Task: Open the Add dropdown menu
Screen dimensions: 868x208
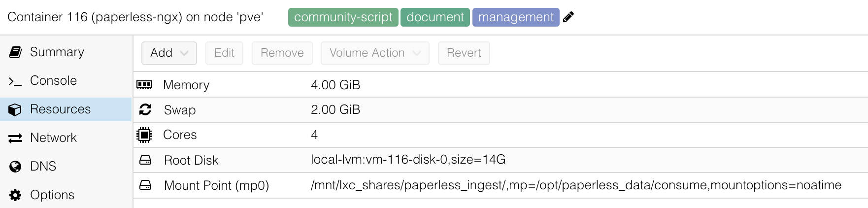Action: [x=169, y=53]
